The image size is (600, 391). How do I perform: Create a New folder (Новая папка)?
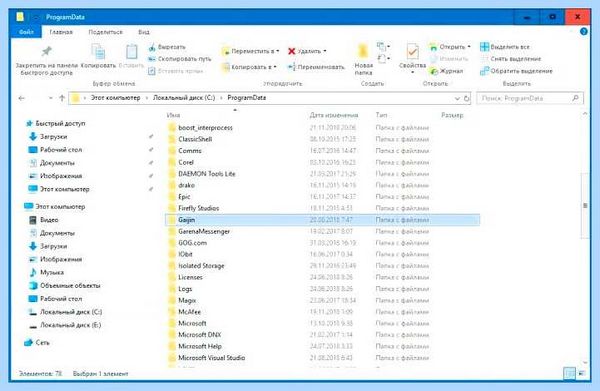pyautogui.click(x=363, y=59)
